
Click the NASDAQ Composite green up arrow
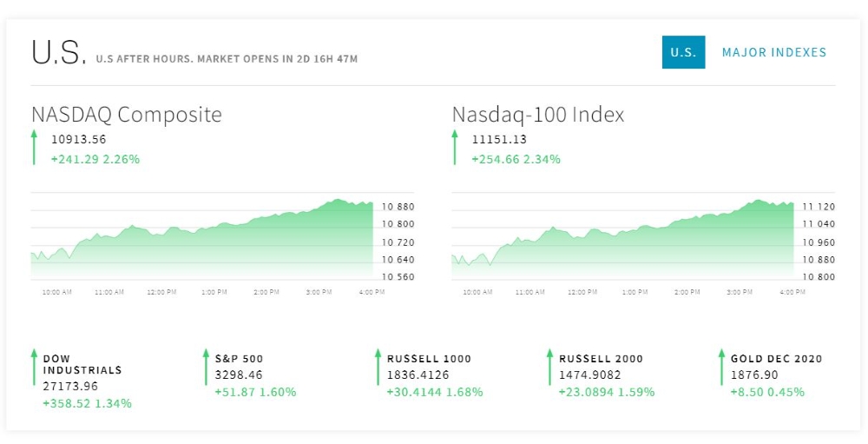tap(34, 147)
